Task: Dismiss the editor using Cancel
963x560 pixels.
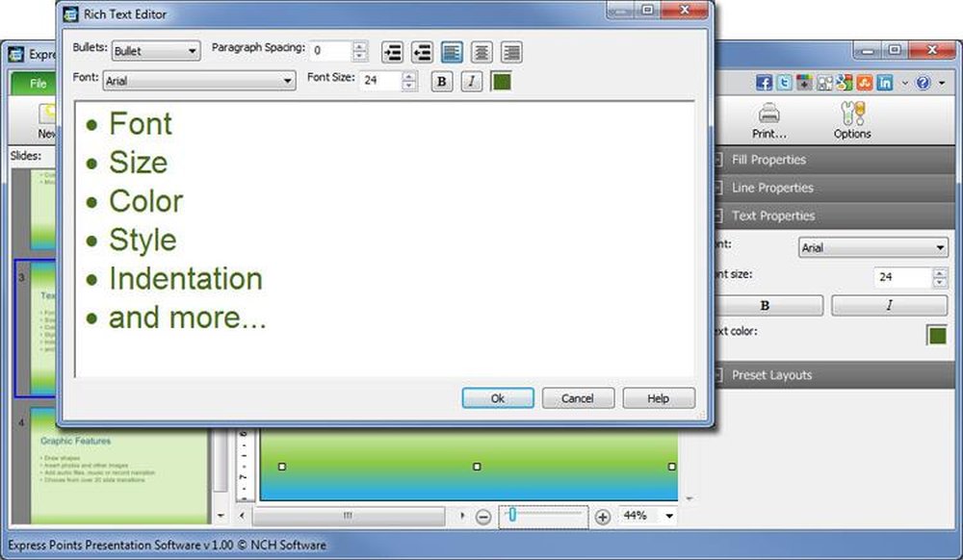Action: [578, 397]
